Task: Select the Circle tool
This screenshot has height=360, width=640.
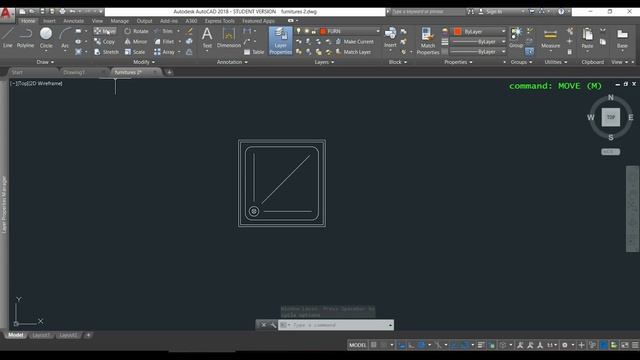Action: 46,38
